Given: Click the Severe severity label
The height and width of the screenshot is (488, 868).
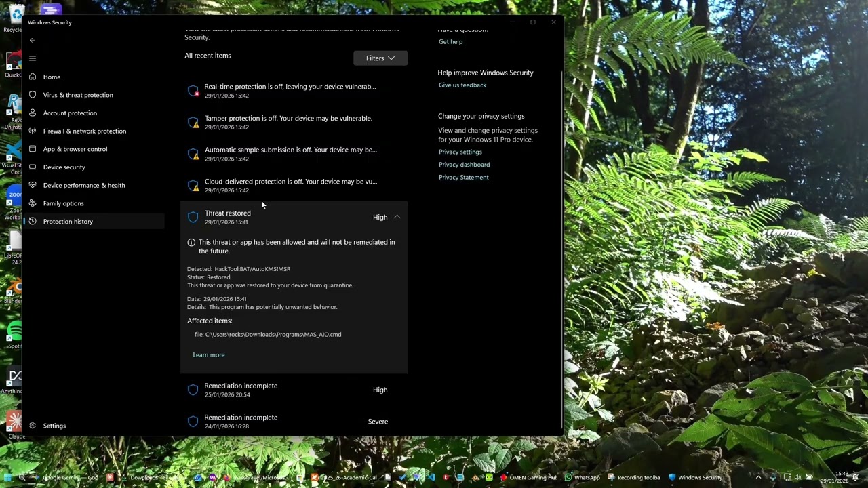Looking at the screenshot, I should 378,422.
